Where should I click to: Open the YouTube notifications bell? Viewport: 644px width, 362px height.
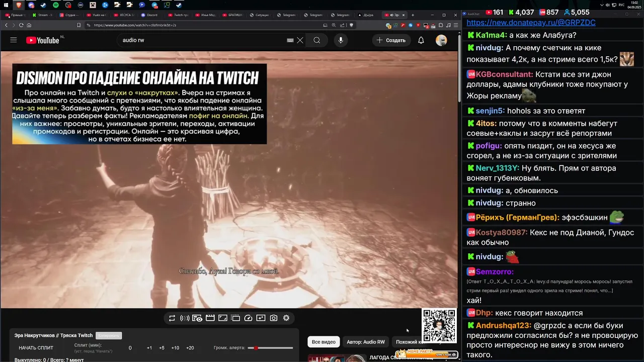point(421,40)
